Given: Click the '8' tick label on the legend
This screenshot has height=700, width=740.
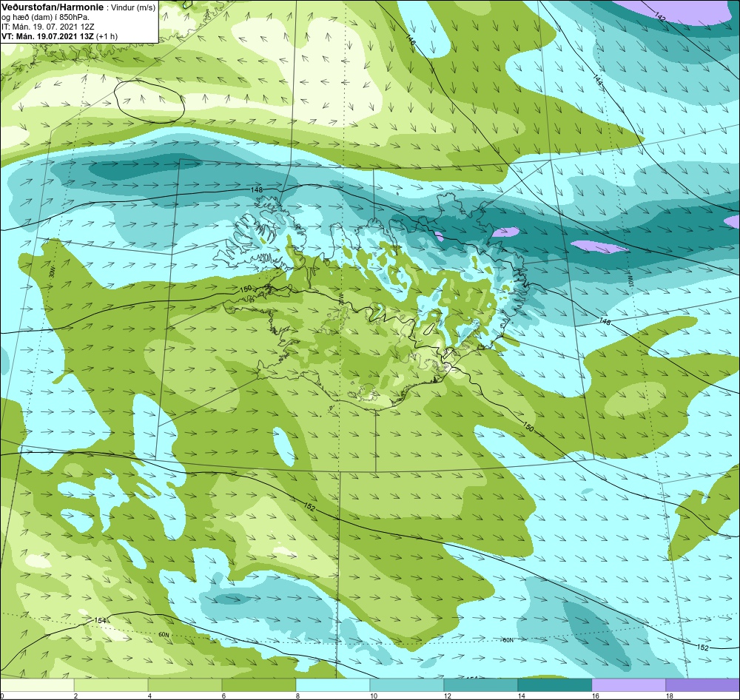Looking at the screenshot, I should (297, 696).
